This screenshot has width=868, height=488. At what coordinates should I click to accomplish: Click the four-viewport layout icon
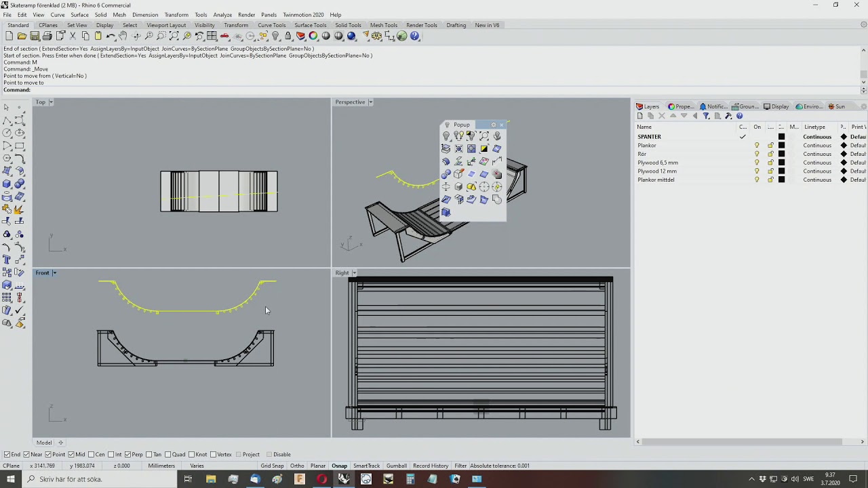tap(212, 36)
